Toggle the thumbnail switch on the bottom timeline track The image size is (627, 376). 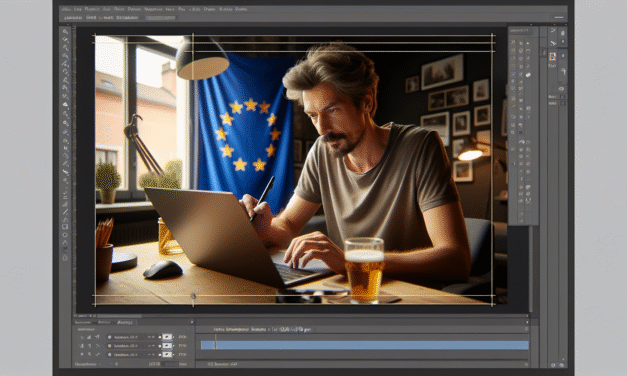click(167, 354)
